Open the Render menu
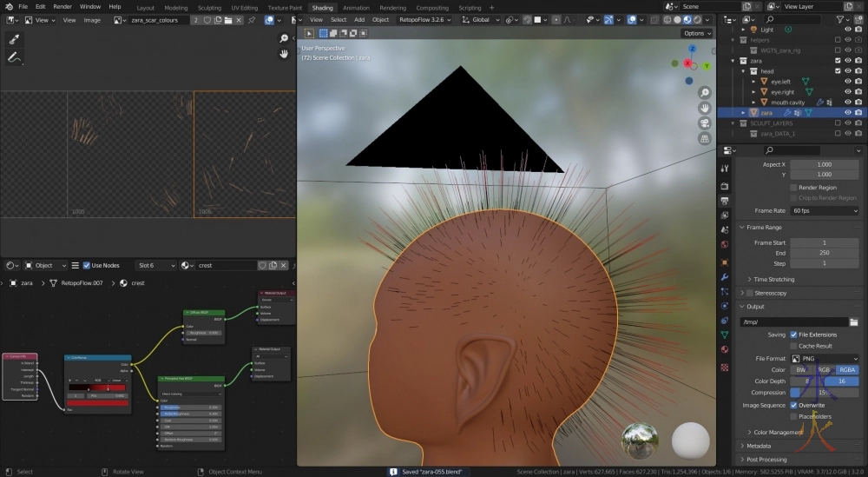 point(62,7)
